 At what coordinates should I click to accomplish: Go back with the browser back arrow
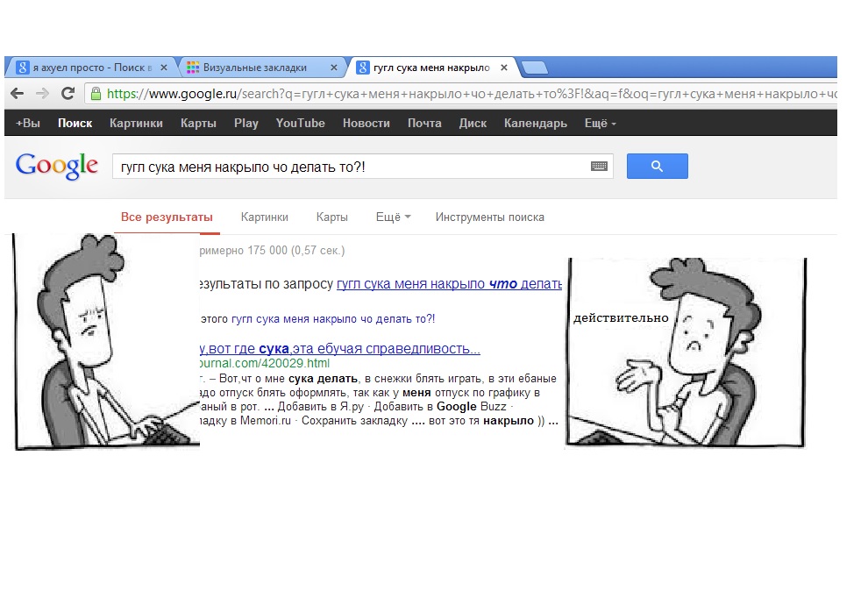18,94
